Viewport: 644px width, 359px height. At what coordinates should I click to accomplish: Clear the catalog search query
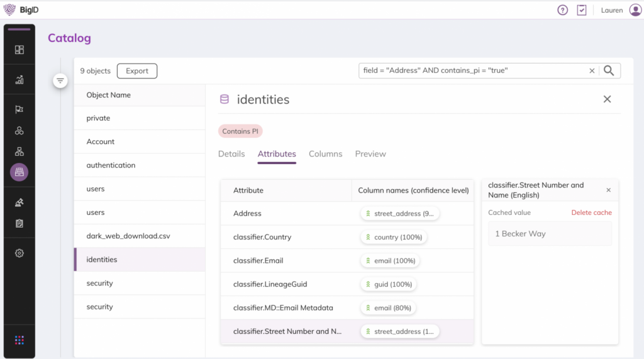(592, 71)
